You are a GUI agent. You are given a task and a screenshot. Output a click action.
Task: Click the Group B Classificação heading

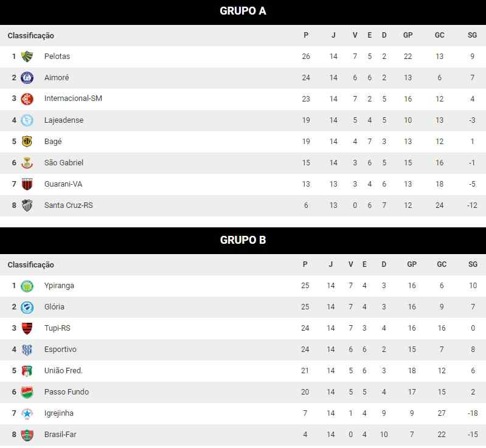[x=30, y=265]
